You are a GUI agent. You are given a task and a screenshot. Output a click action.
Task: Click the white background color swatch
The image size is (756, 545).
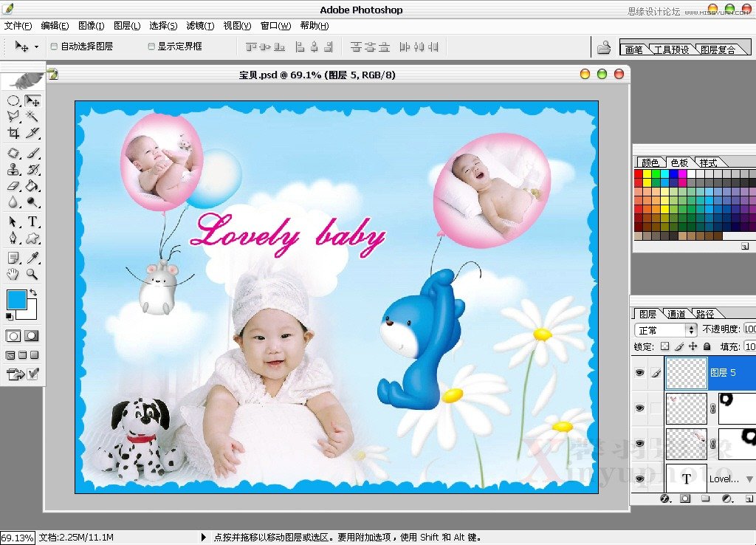31,314
